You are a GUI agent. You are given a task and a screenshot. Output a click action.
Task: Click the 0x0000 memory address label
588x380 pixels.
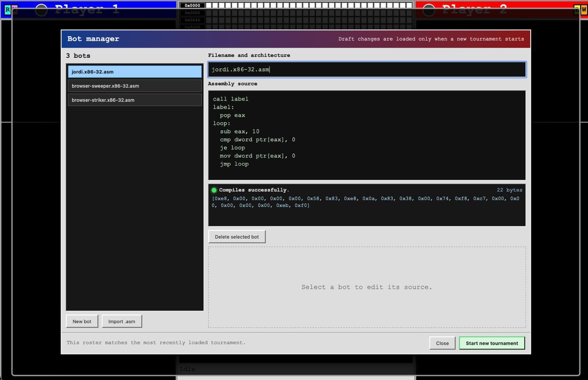pyautogui.click(x=192, y=6)
